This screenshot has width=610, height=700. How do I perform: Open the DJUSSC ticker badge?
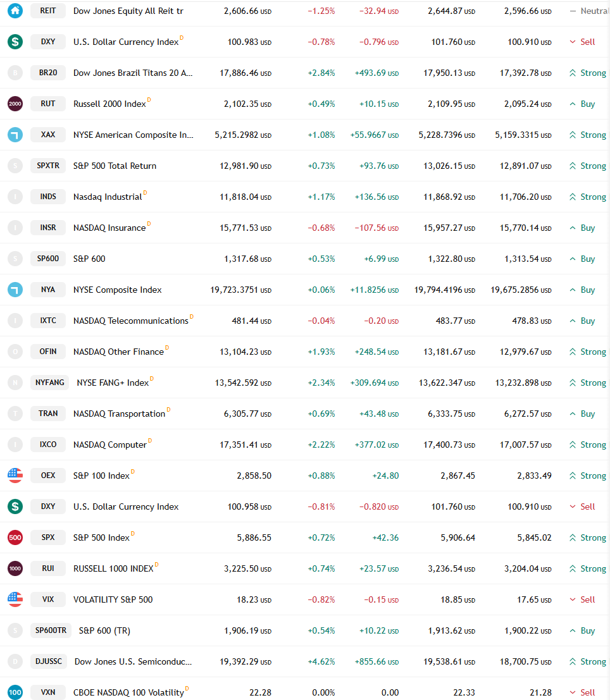tap(49, 661)
